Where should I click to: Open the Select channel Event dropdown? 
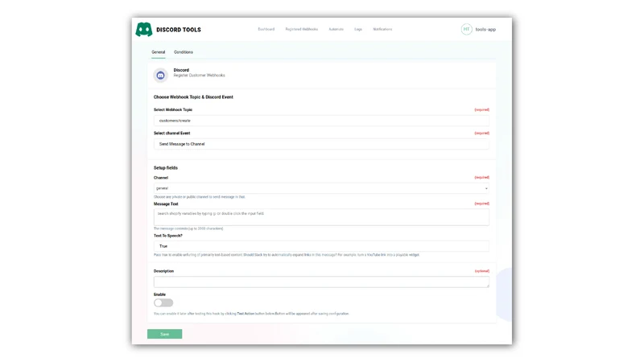tap(321, 144)
